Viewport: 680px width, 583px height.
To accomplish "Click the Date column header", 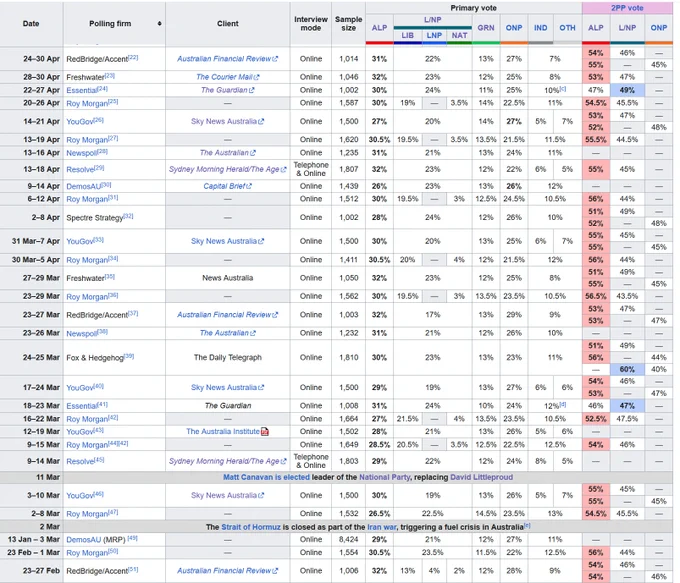I will 31,23.
